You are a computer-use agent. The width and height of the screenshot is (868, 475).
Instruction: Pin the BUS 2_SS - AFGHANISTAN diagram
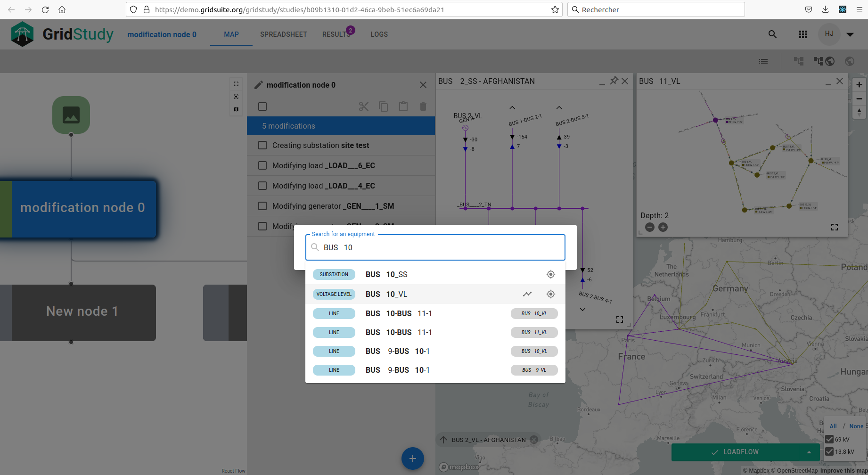[614, 81]
